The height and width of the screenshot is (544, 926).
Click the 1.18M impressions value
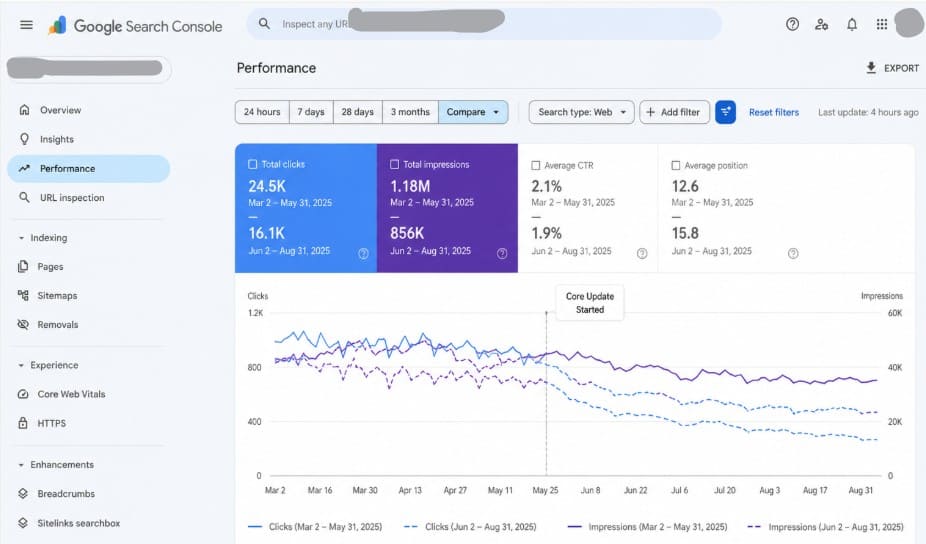(x=410, y=186)
